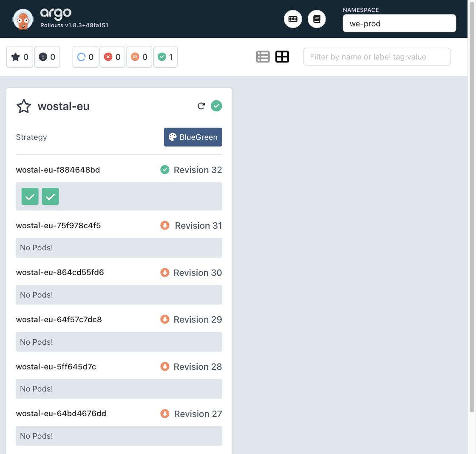Filter rollouts by healthy green status
476x454 pixels.
165,57
